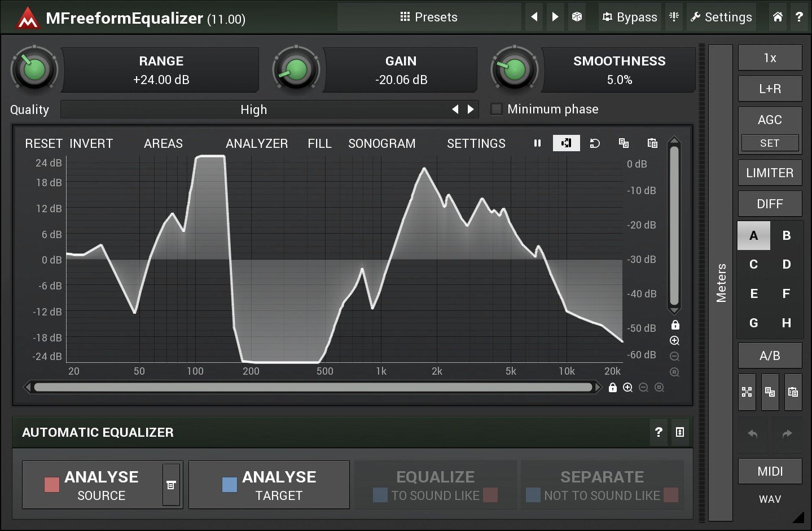Image resolution: width=812 pixels, height=531 pixels.
Task: Toggle the Bypass button
Action: click(630, 17)
